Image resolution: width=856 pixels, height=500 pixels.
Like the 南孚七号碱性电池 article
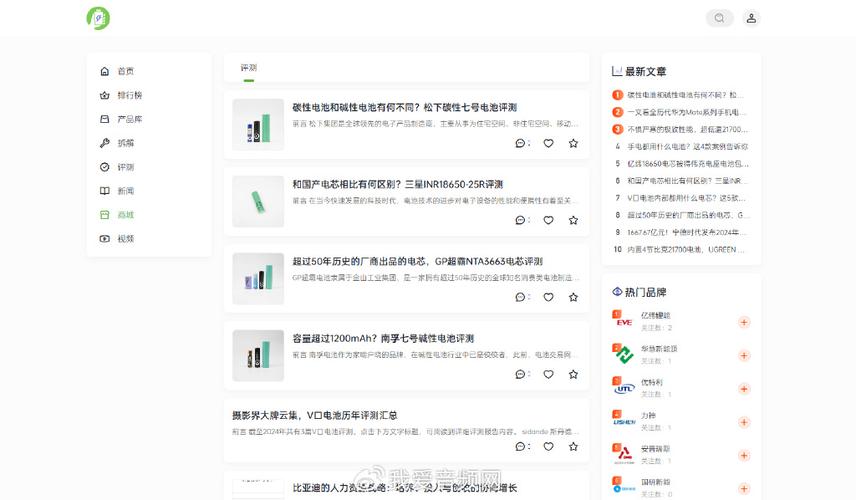(549, 374)
